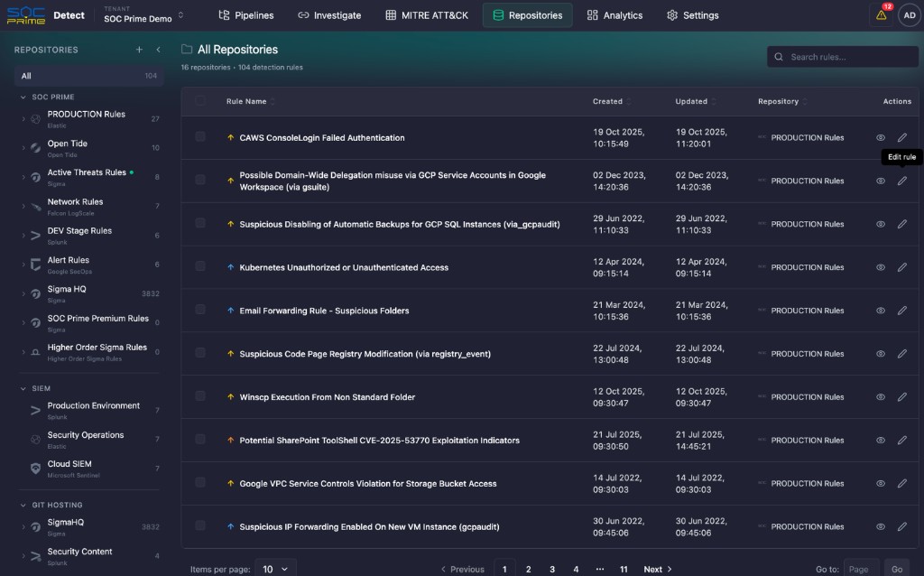Select checkbox for Email Forwarding Rule row

coord(200,310)
